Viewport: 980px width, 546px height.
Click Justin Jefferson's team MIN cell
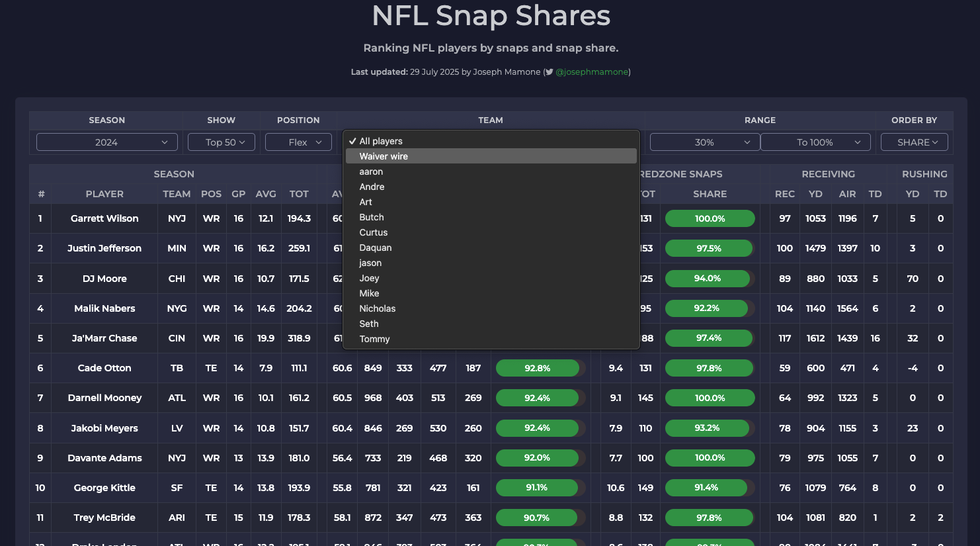pyautogui.click(x=177, y=248)
